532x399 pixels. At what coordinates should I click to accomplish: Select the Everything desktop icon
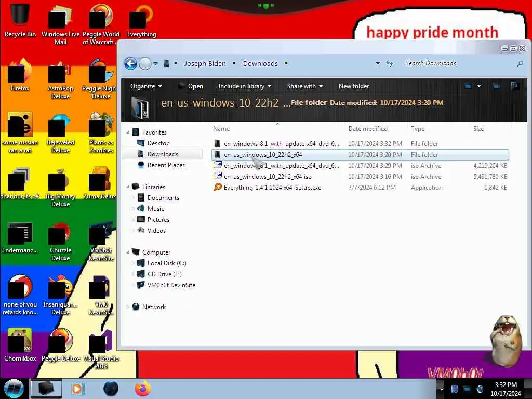pos(141,20)
